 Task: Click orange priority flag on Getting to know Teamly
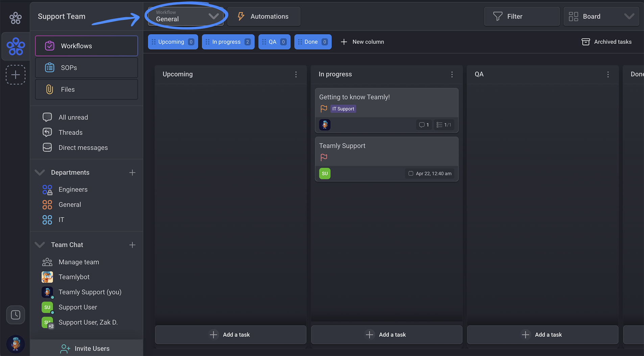(x=324, y=109)
